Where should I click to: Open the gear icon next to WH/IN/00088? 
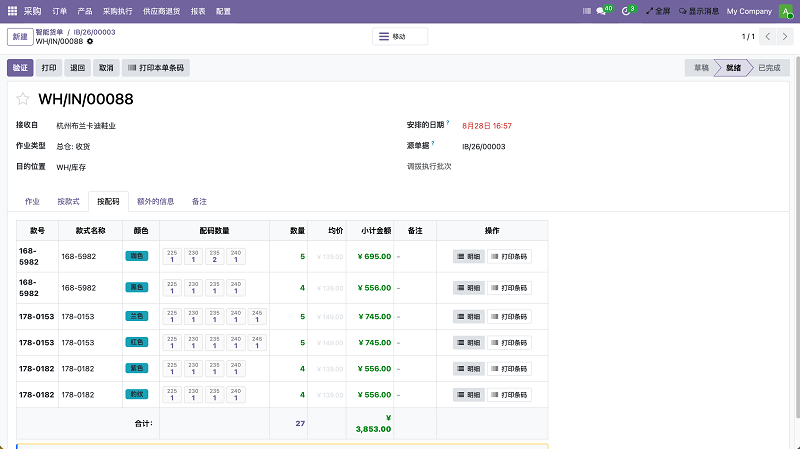click(x=90, y=41)
